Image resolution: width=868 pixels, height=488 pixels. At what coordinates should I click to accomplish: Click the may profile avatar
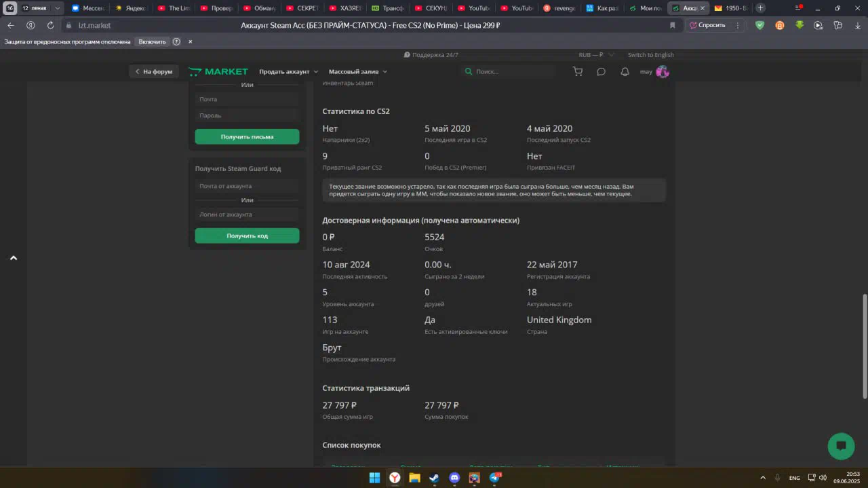[x=663, y=71]
